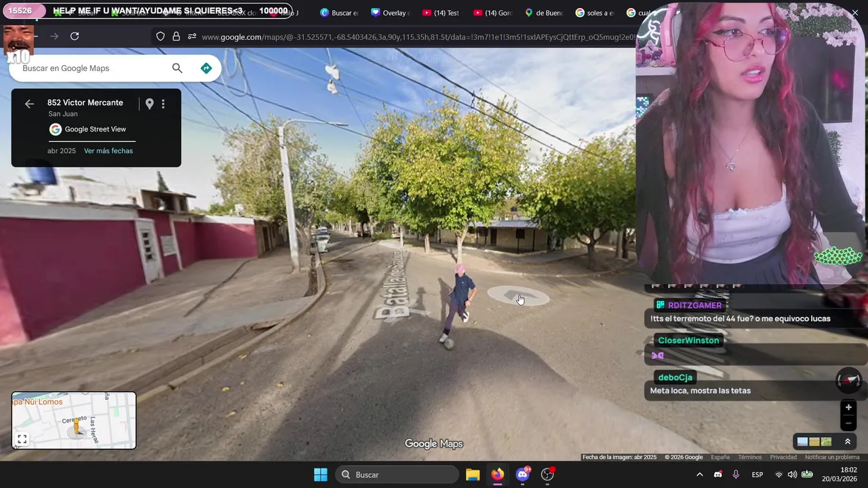Image resolution: width=868 pixels, height=488 pixels.
Task: Click the Discord tray icon
Action: click(x=718, y=474)
